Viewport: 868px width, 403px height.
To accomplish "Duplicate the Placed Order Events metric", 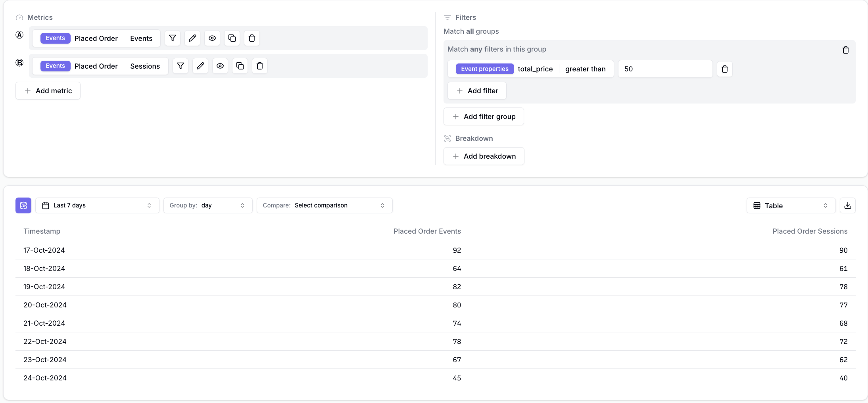I will pos(232,38).
